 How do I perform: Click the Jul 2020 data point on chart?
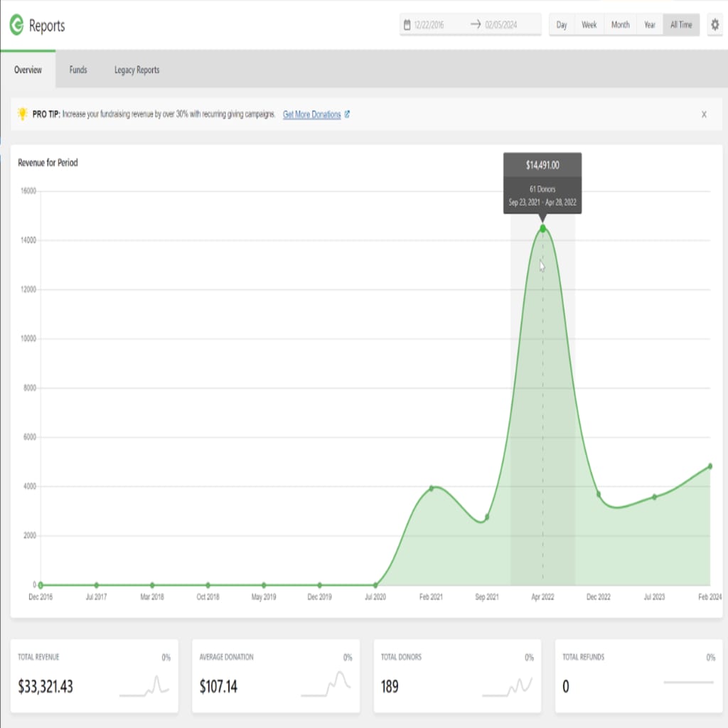(375, 585)
